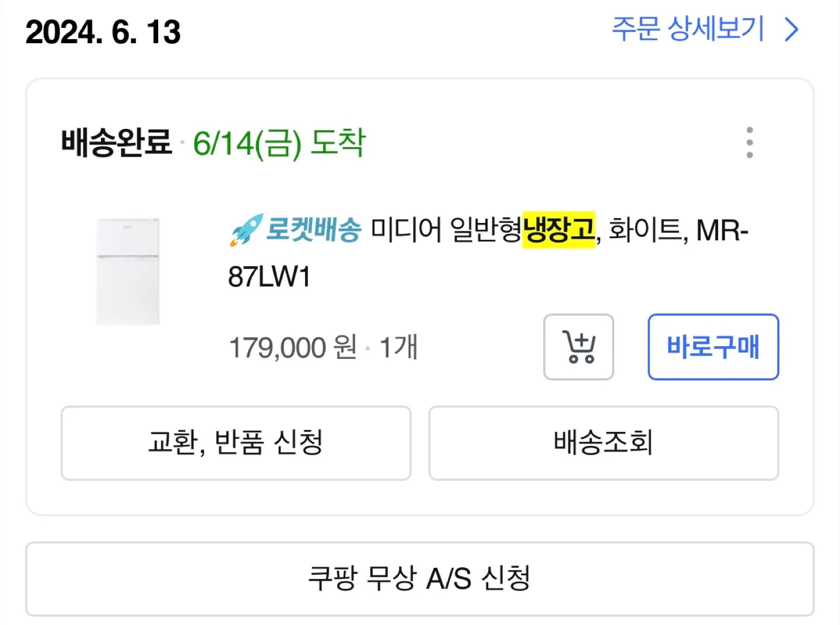Image resolution: width=840 pixels, height=625 pixels.
Task: Tap the 179,000 원 price text
Action: 293,348
